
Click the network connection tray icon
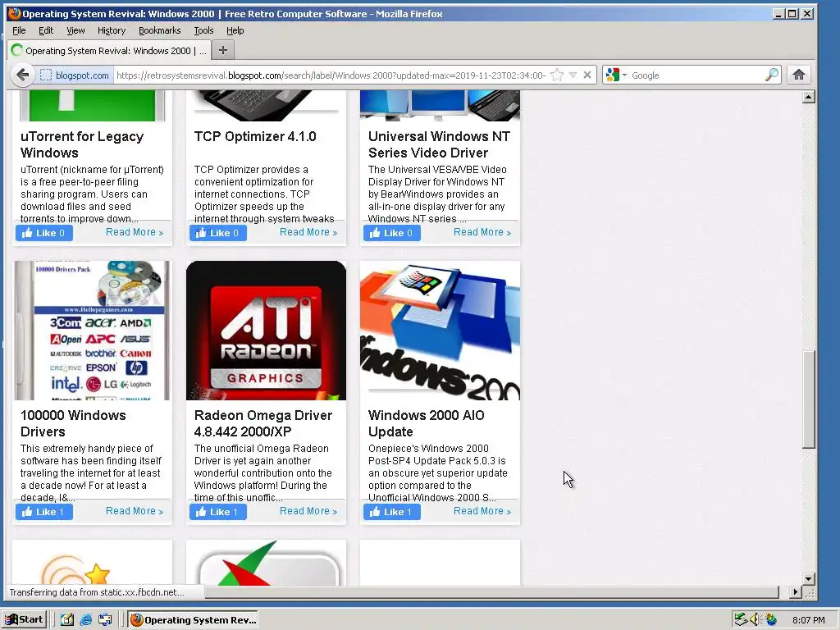741,620
